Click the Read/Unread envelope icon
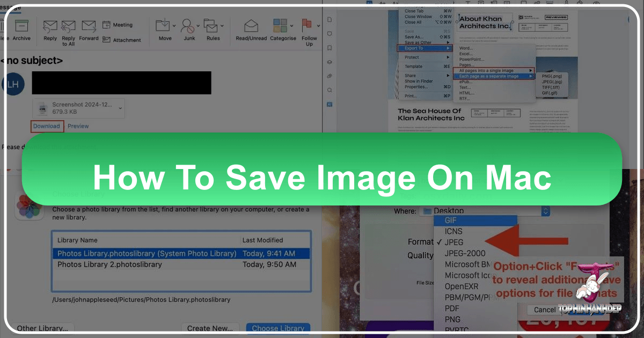Screen dimensions: 644x338 [251, 26]
